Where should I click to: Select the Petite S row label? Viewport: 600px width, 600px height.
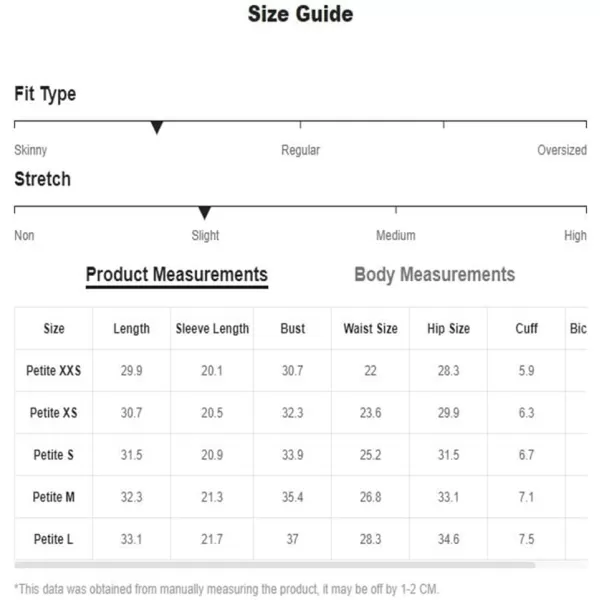click(54, 455)
